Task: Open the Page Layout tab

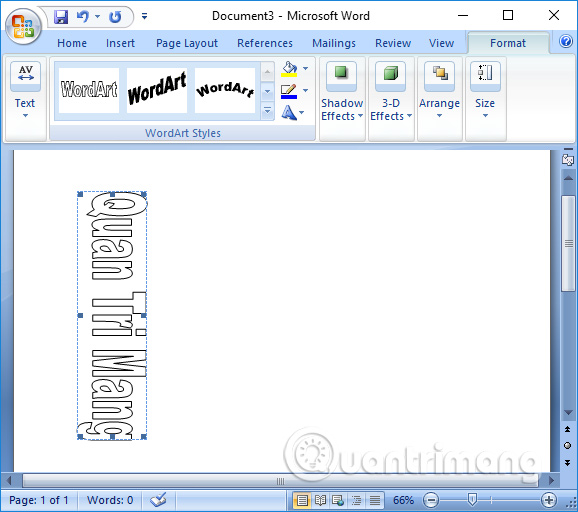Action: (187, 43)
